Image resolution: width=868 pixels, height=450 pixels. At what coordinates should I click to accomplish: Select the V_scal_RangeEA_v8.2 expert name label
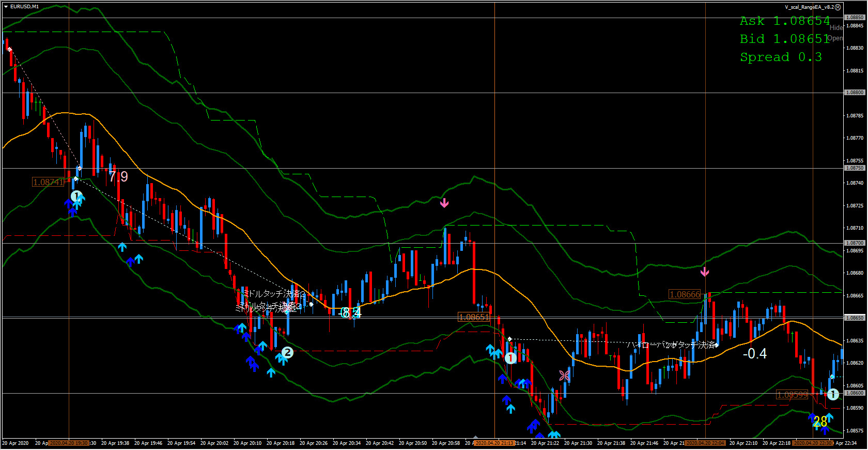(x=809, y=7)
